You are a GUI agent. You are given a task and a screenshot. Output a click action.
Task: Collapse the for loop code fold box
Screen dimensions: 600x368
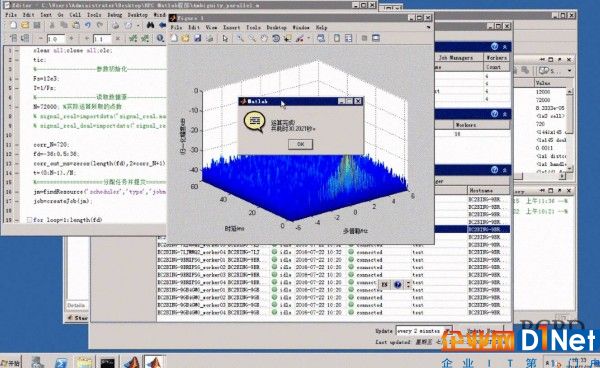pyautogui.click(x=29, y=220)
